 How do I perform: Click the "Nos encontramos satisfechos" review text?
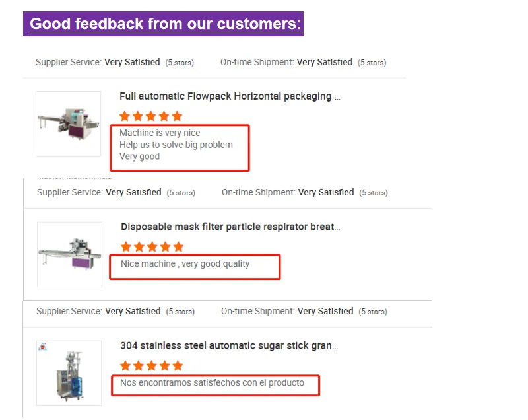[x=212, y=382]
